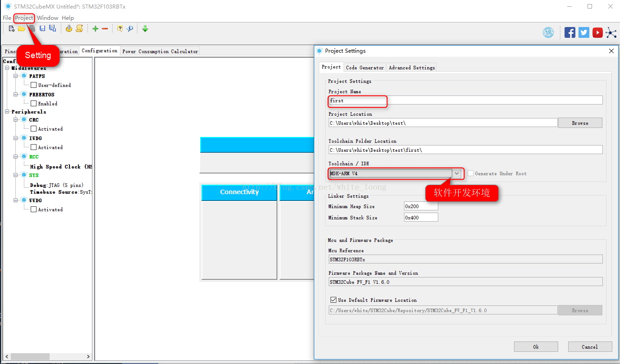Viewport: 620px width, 364px height.
Task: Click the Save Project As icon
Action: 52,29
